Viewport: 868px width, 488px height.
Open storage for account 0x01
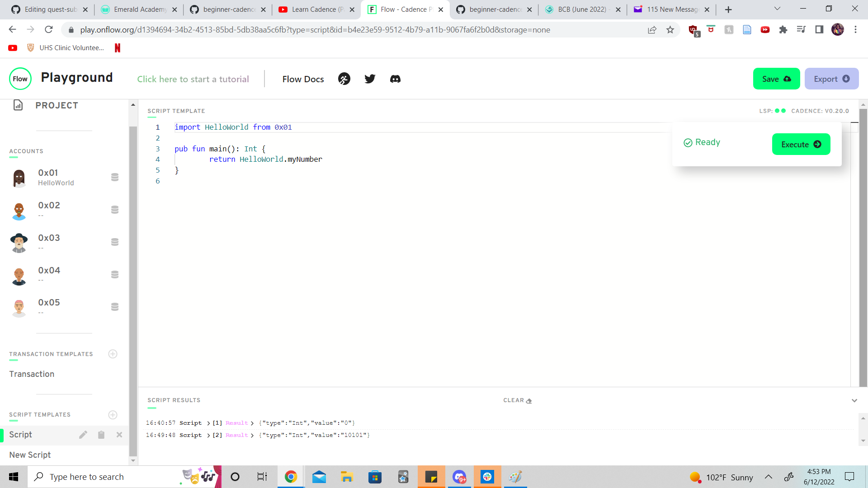(114, 177)
